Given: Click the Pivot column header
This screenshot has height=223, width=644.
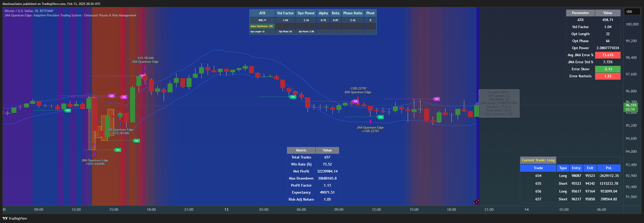Looking at the screenshot, I should click(371, 13).
